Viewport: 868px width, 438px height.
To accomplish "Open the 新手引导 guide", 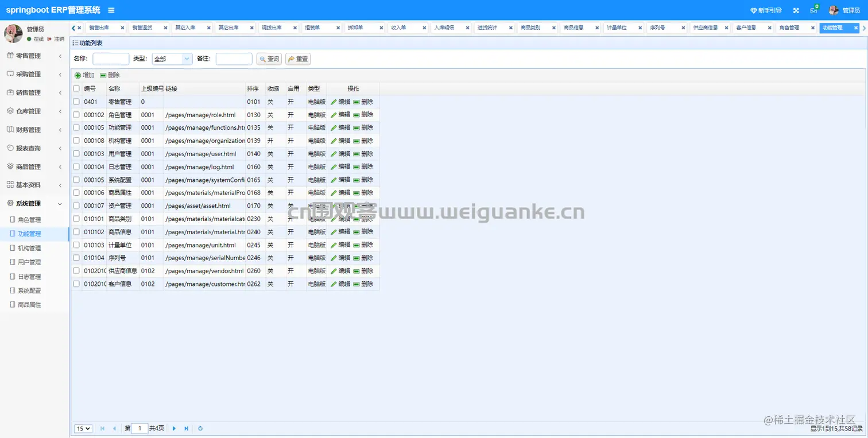I will tap(766, 10).
